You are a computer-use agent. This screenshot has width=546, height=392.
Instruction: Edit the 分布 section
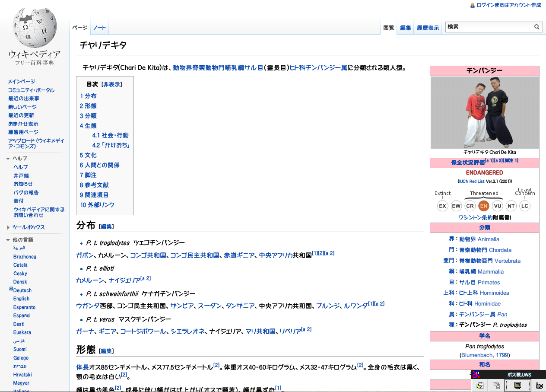pos(106,226)
